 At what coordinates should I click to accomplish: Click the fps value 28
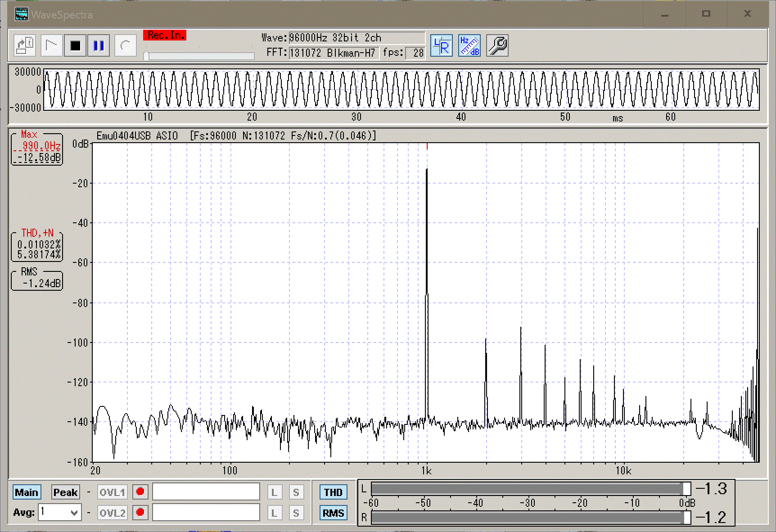pyautogui.click(x=415, y=53)
